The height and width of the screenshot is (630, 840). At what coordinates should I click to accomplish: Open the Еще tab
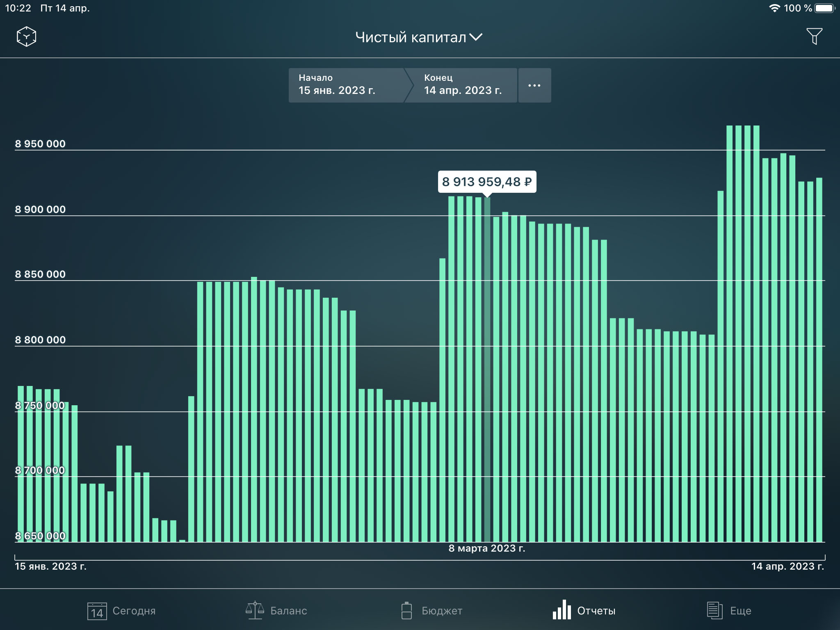coord(729,611)
